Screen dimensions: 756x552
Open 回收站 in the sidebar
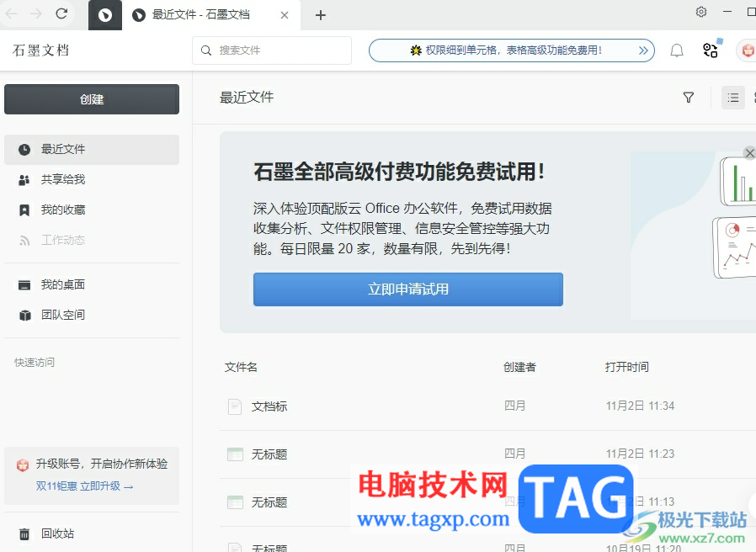pos(92,533)
